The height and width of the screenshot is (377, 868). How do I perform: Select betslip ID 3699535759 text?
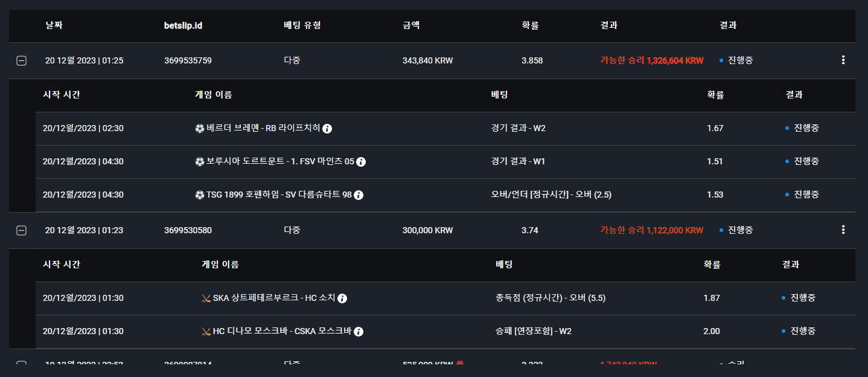[188, 61]
